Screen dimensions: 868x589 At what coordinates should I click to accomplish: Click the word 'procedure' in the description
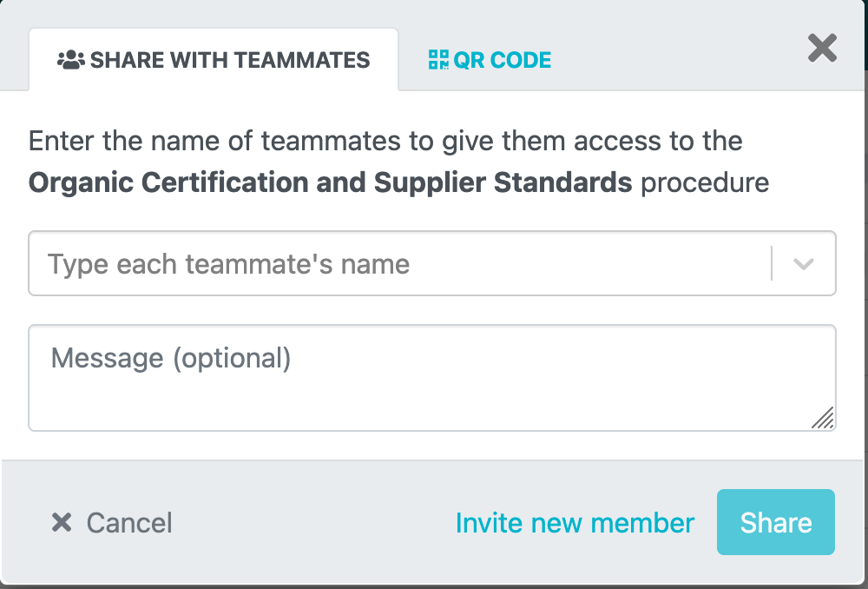(x=705, y=182)
